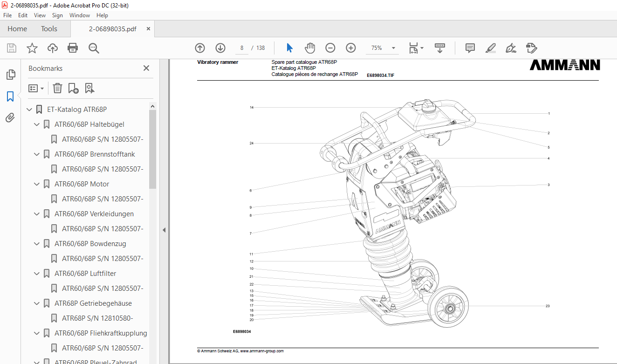617x364 pixels.
Task: Select the ATR60/68P Motor bookmark
Action: coord(82,184)
